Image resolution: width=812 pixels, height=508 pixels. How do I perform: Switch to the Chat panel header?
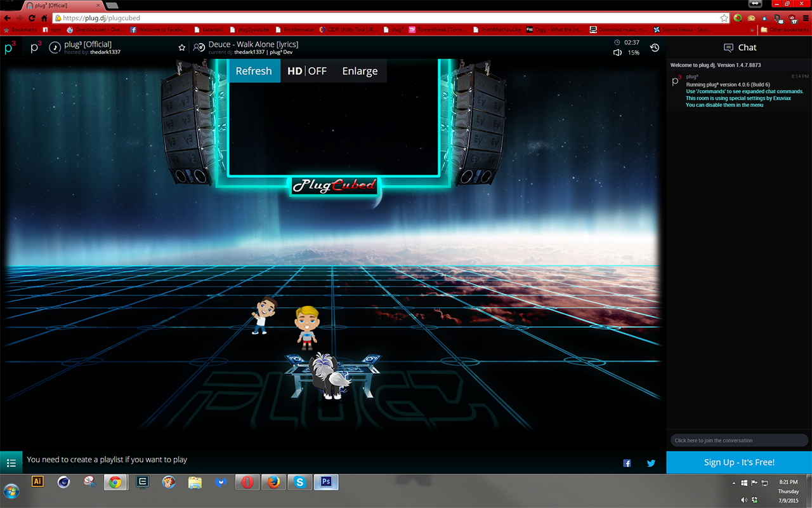(740, 48)
